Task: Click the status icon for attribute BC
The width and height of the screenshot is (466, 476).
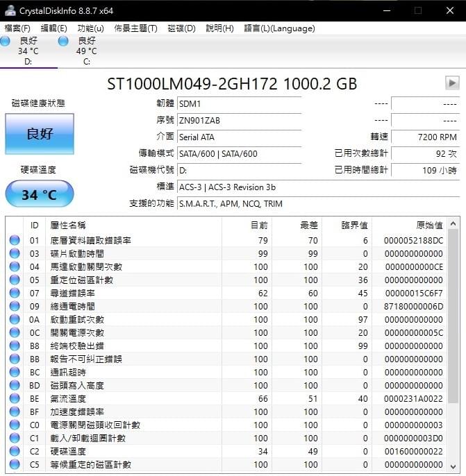Action: (15, 372)
